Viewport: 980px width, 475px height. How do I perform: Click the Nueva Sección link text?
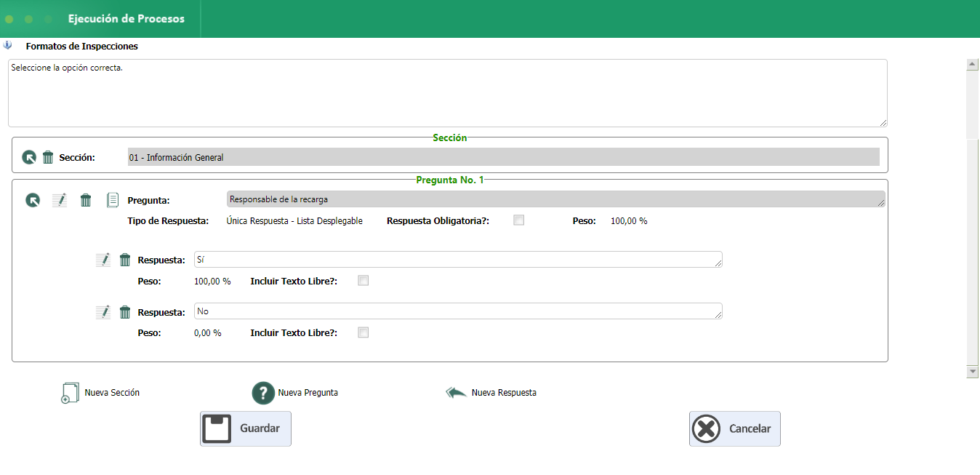(x=112, y=393)
